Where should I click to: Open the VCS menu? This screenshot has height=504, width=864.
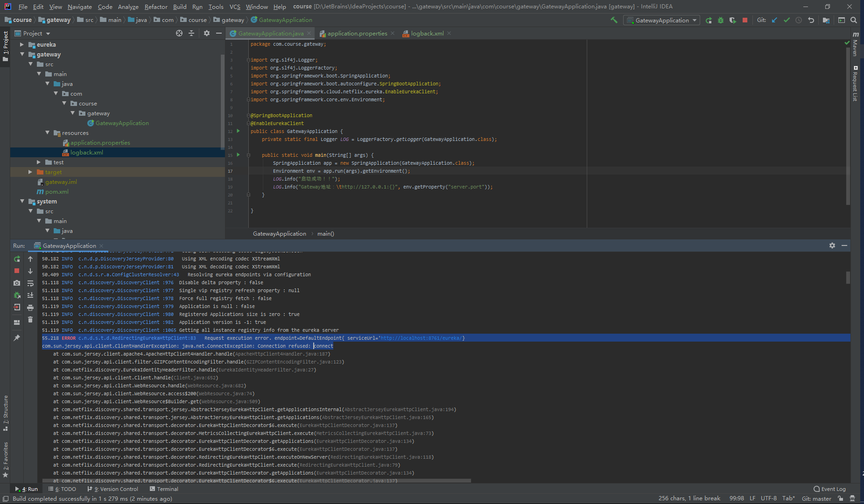click(x=235, y=7)
